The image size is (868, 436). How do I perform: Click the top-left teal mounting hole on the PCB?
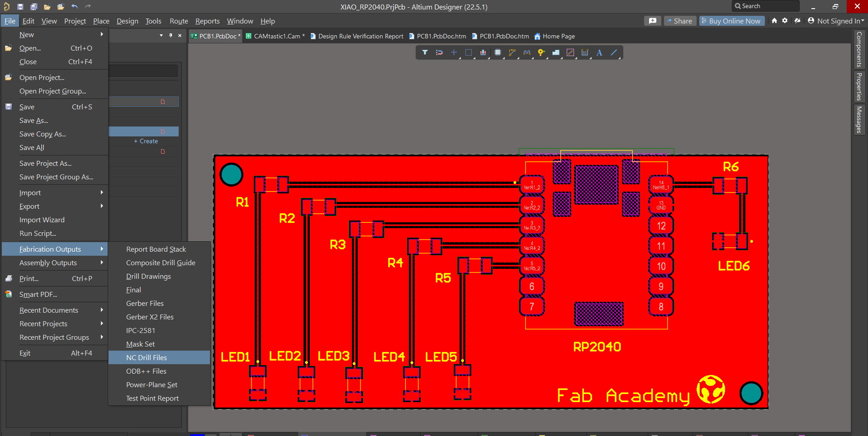(x=231, y=175)
